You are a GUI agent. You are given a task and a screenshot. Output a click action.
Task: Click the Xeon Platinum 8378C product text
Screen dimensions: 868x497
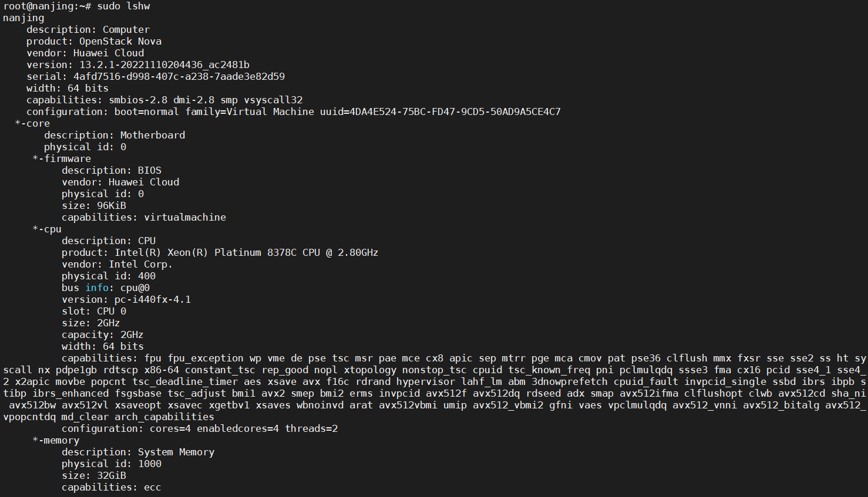tap(247, 252)
